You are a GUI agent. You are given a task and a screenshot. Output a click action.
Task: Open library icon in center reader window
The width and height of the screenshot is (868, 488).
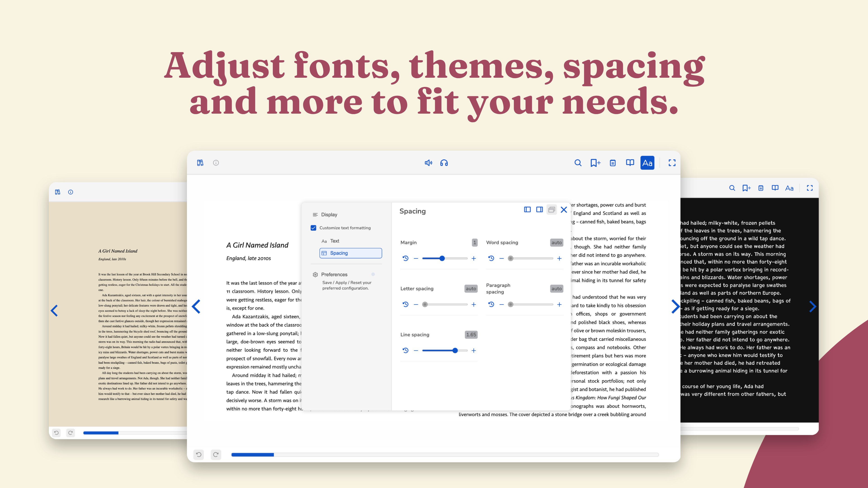pos(200,163)
